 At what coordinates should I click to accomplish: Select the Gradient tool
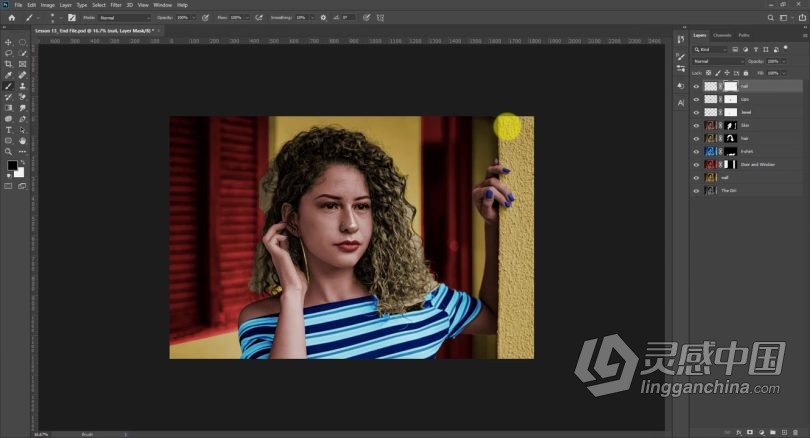click(8, 108)
